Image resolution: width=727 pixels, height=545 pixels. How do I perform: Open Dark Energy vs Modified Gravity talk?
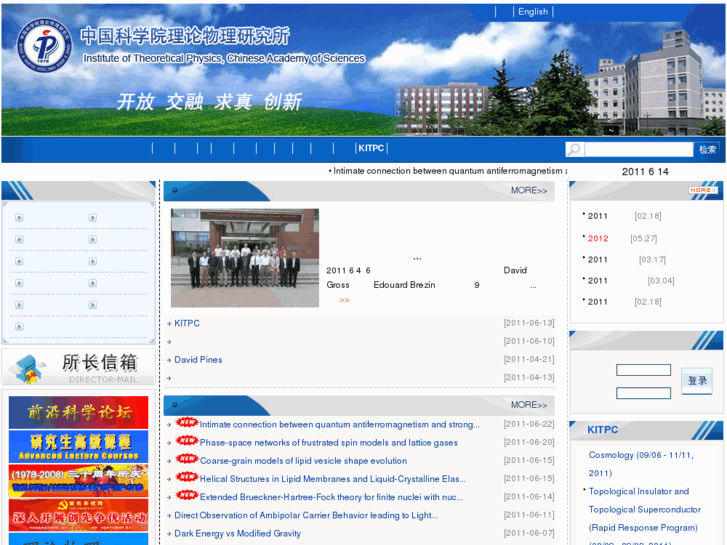tap(237, 533)
